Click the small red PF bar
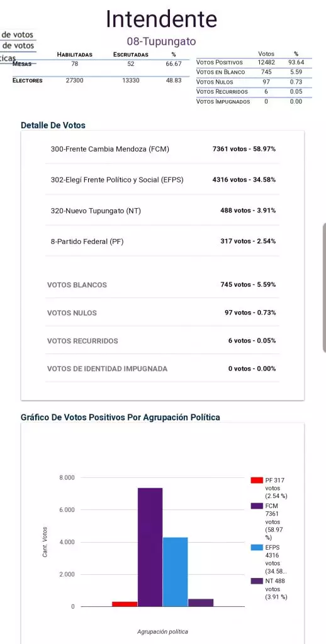 (x=125, y=604)
